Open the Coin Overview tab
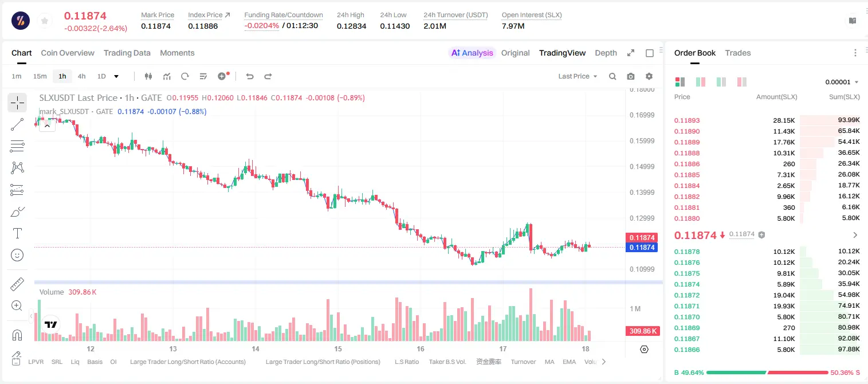The height and width of the screenshot is (384, 868). click(68, 53)
